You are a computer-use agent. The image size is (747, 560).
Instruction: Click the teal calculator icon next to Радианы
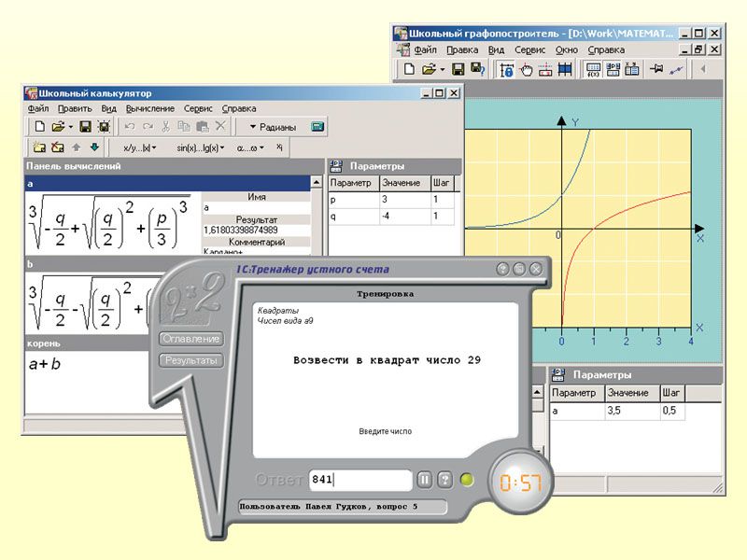(x=317, y=126)
